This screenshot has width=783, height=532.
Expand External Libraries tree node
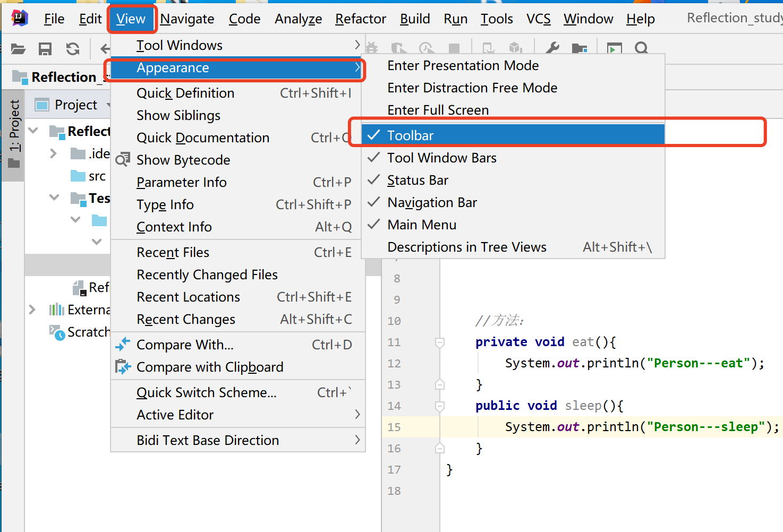(x=32, y=310)
